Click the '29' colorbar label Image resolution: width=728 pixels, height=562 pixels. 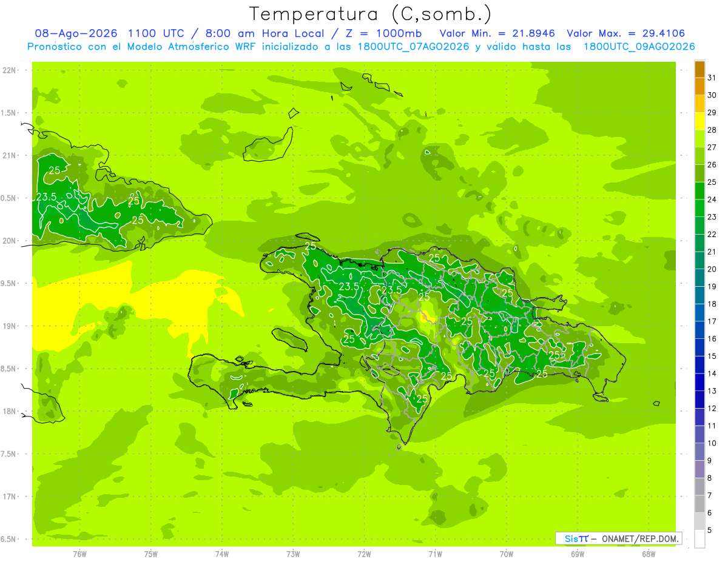coord(712,112)
